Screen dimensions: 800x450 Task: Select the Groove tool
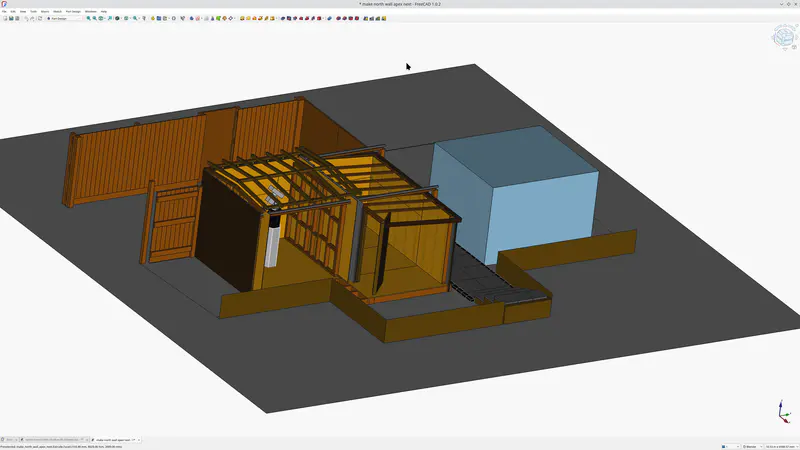click(295, 18)
